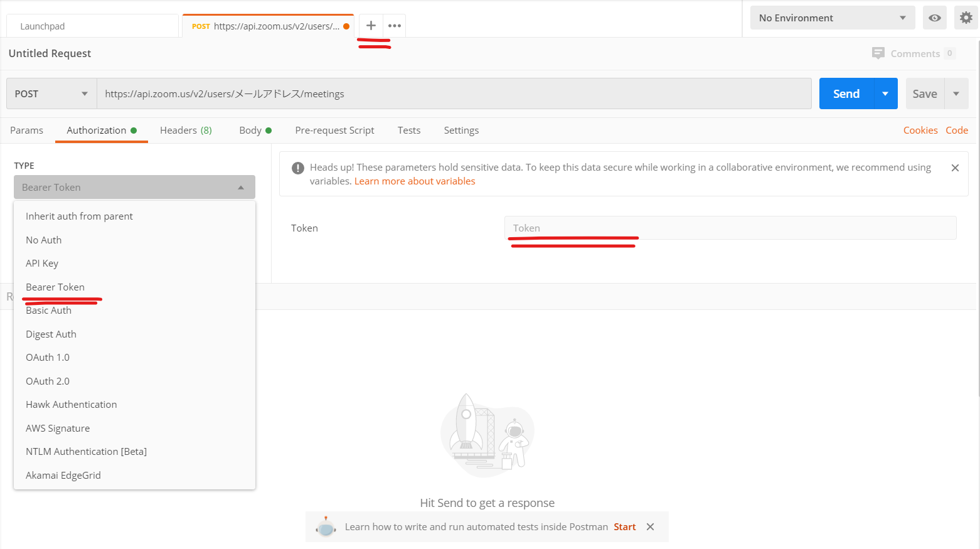The image size is (980, 549).
Task: Dismiss the Heads up warning banner
Action: [x=955, y=168]
